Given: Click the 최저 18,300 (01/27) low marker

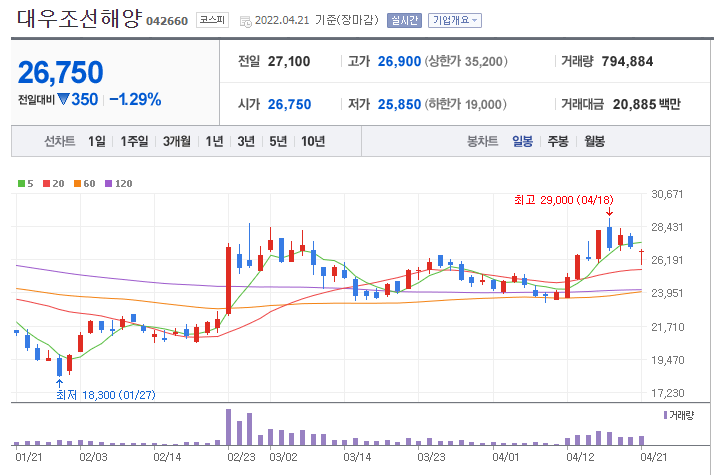Looking at the screenshot, I should (x=106, y=395).
